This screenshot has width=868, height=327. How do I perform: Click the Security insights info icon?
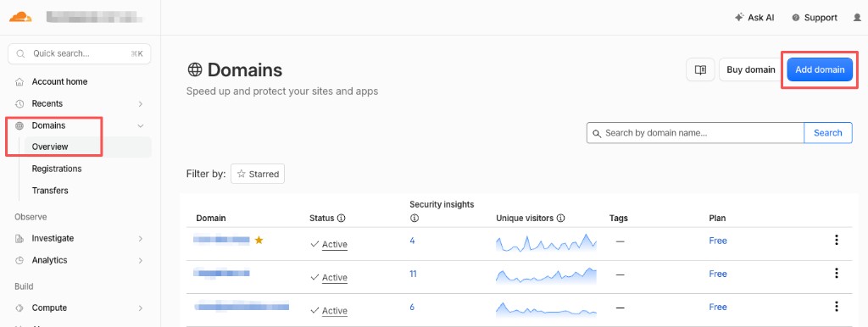coord(414,218)
